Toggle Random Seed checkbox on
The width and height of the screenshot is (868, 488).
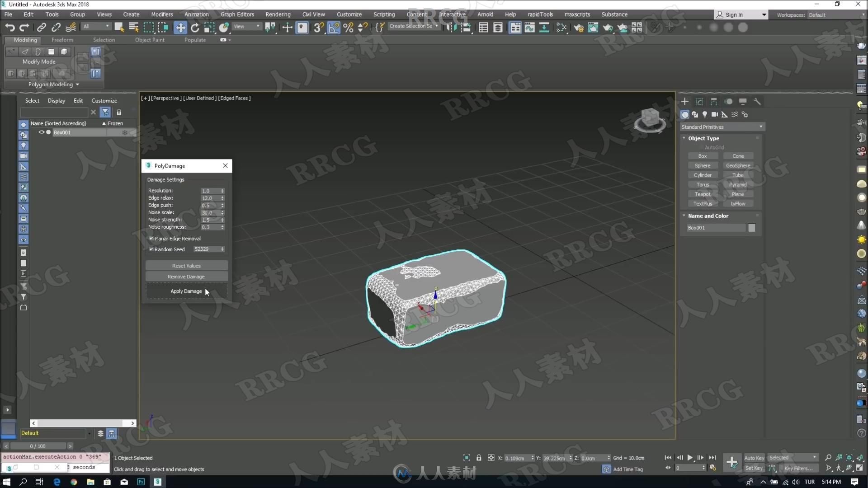click(x=151, y=249)
